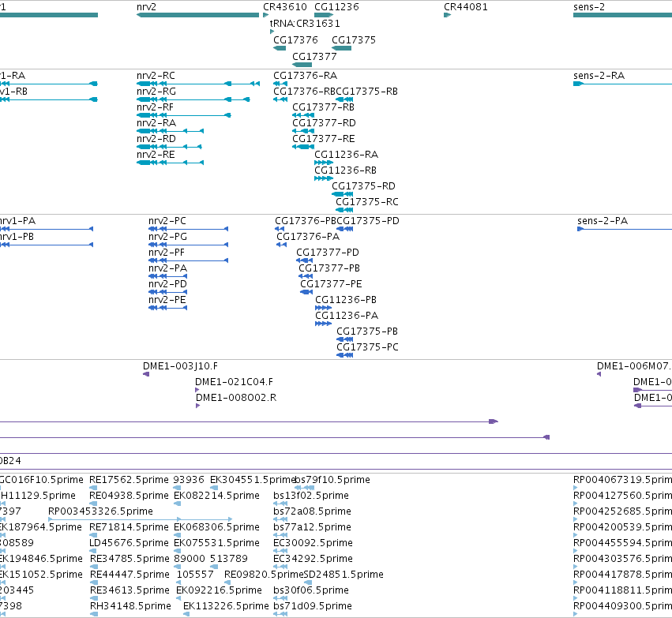Viewport: 672px width, 618px height.
Task: Select protein nrv2-PF
Action: [167, 253]
